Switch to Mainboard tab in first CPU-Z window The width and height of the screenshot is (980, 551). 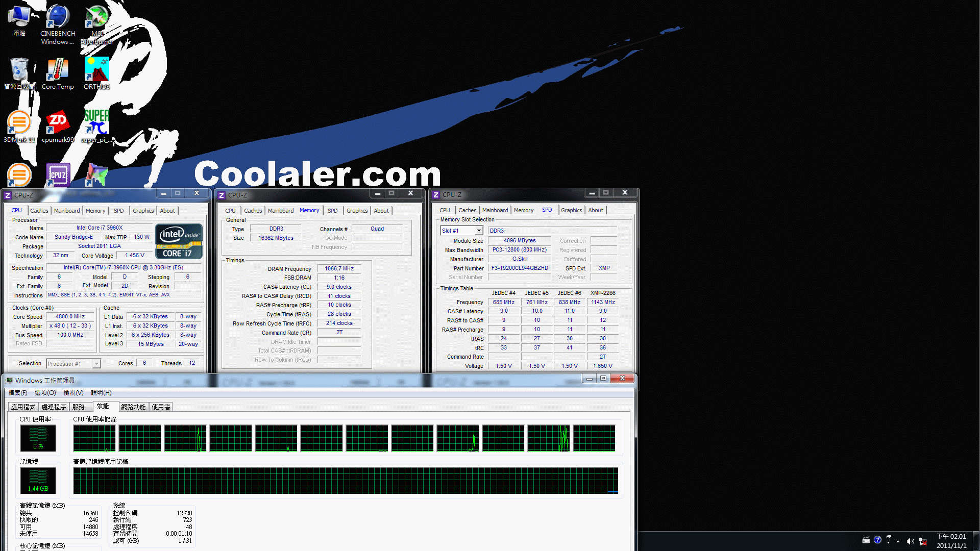tap(67, 211)
